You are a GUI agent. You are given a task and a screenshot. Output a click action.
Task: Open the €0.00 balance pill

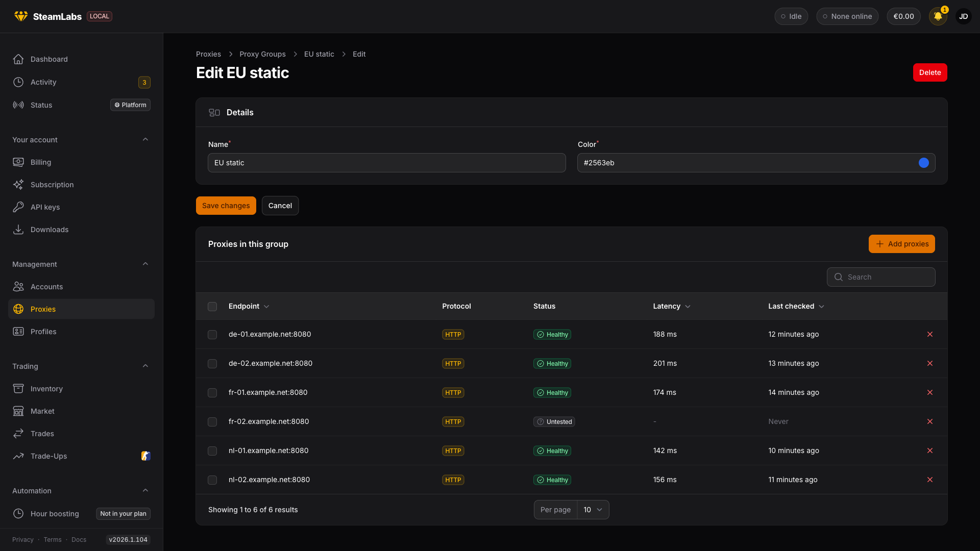[x=903, y=16]
